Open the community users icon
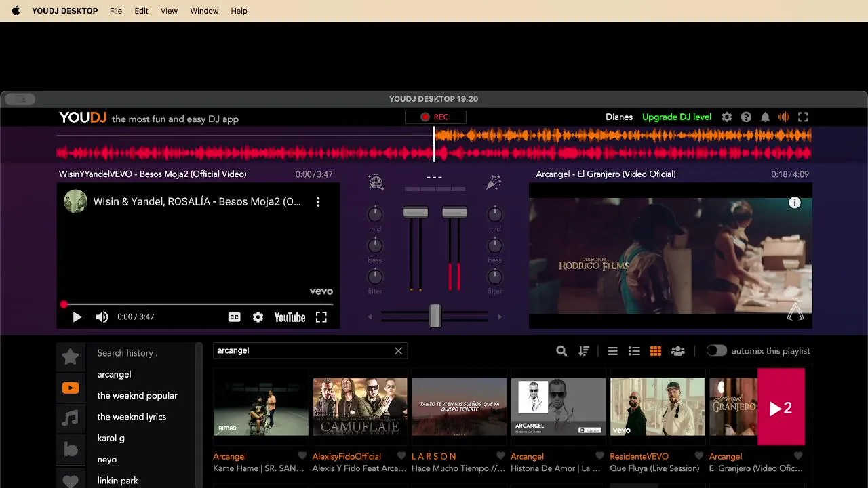868x488 pixels. 677,351
